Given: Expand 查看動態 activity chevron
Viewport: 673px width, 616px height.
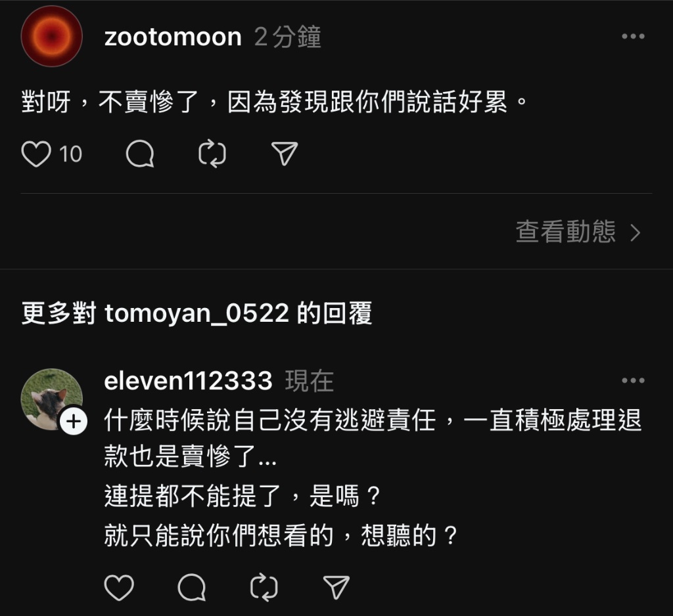Looking at the screenshot, I should [x=636, y=233].
